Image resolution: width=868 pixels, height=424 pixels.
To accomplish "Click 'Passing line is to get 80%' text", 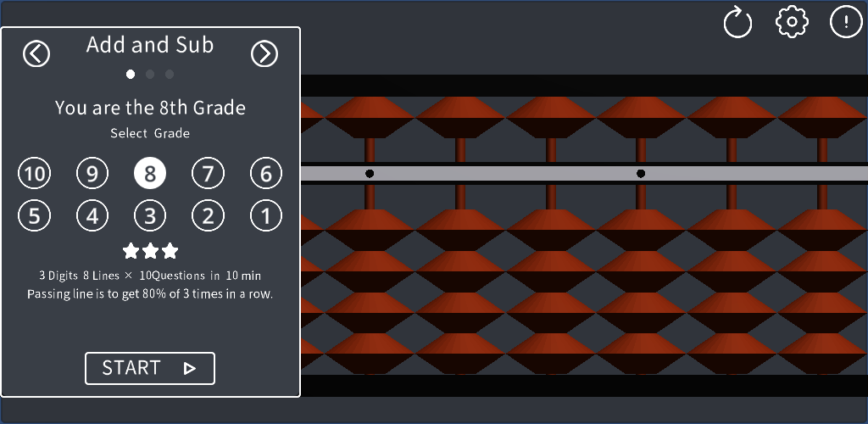I will pos(150,294).
